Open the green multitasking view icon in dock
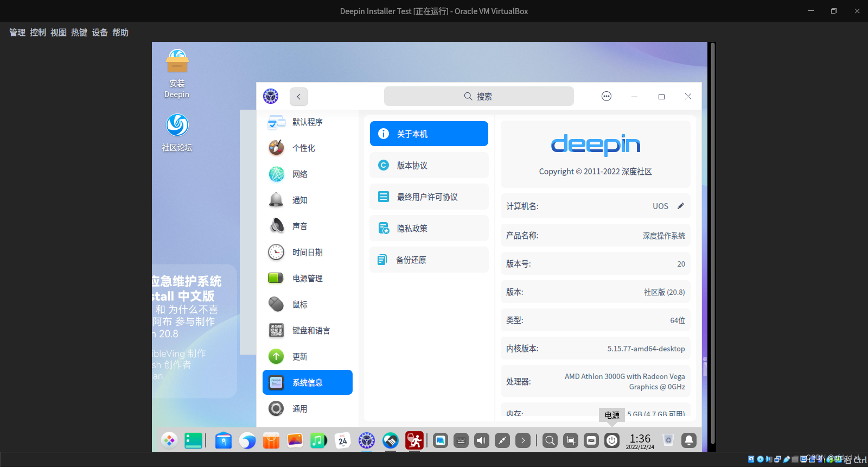This screenshot has height=467, width=868. pyautogui.click(x=193, y=440)
